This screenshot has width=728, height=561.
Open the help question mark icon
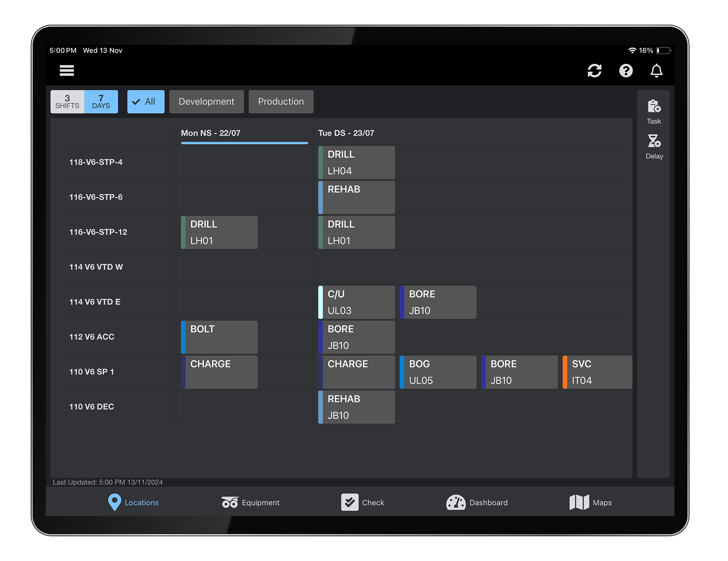click(x=626, y=70)
